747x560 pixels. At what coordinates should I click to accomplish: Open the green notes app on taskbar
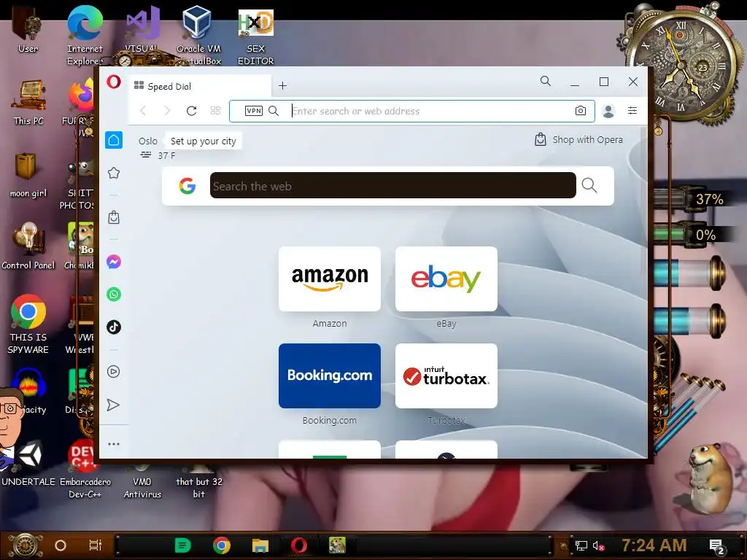(x=182, y=545)
